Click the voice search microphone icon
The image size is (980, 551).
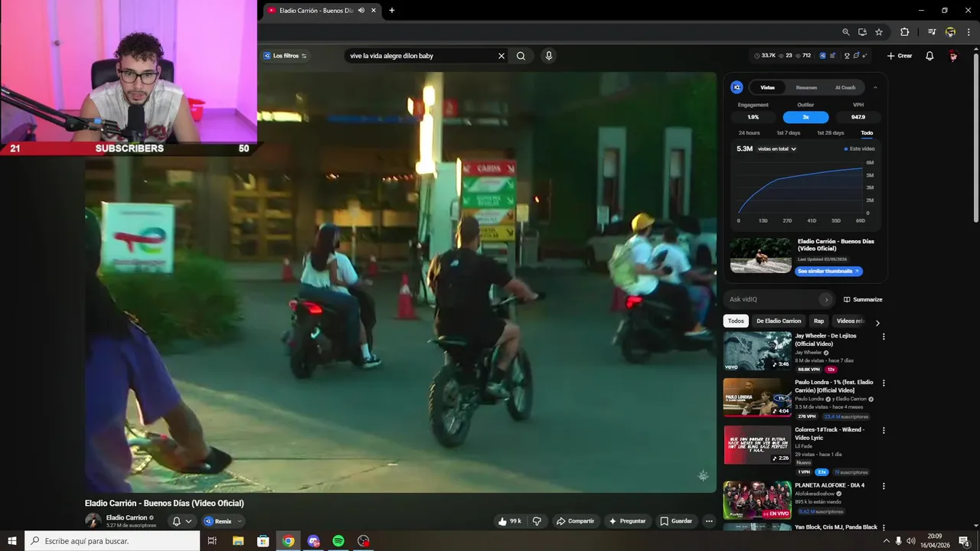[x=548, y=56]
